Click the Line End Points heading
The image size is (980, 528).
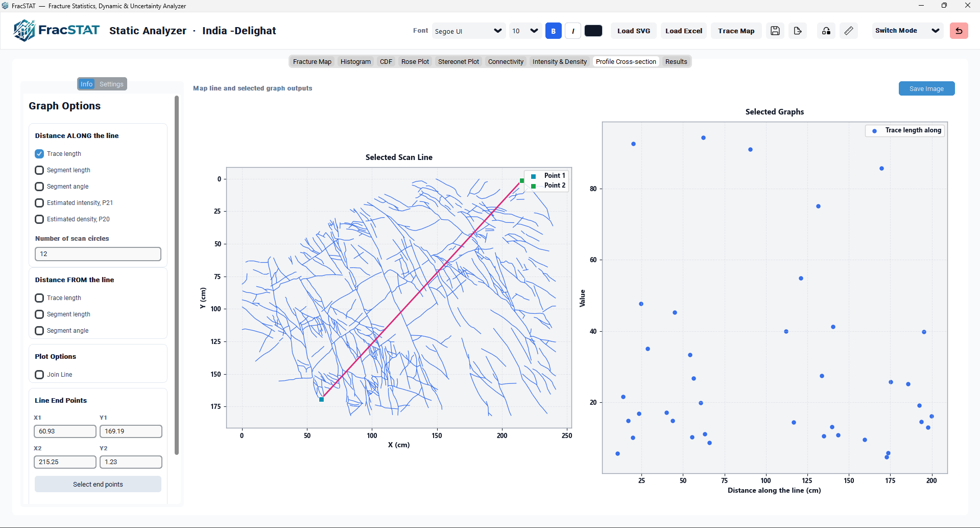61,400
